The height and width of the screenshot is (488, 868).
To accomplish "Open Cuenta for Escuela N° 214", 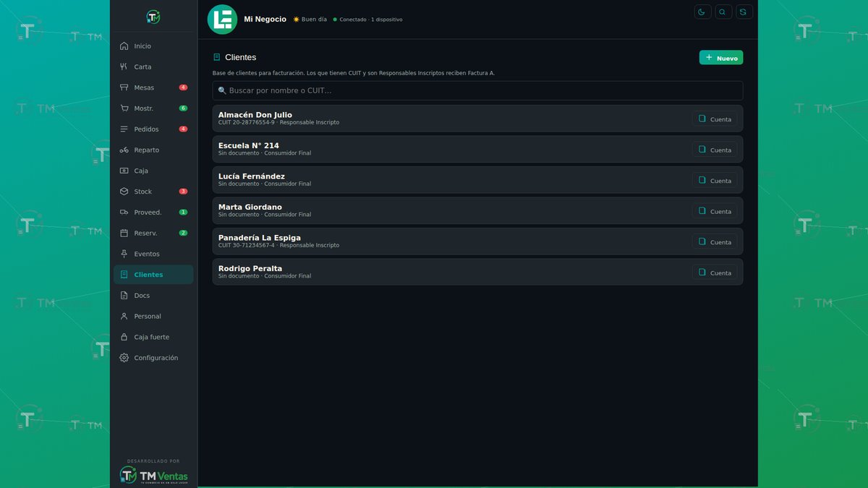I will coord(715,150).
